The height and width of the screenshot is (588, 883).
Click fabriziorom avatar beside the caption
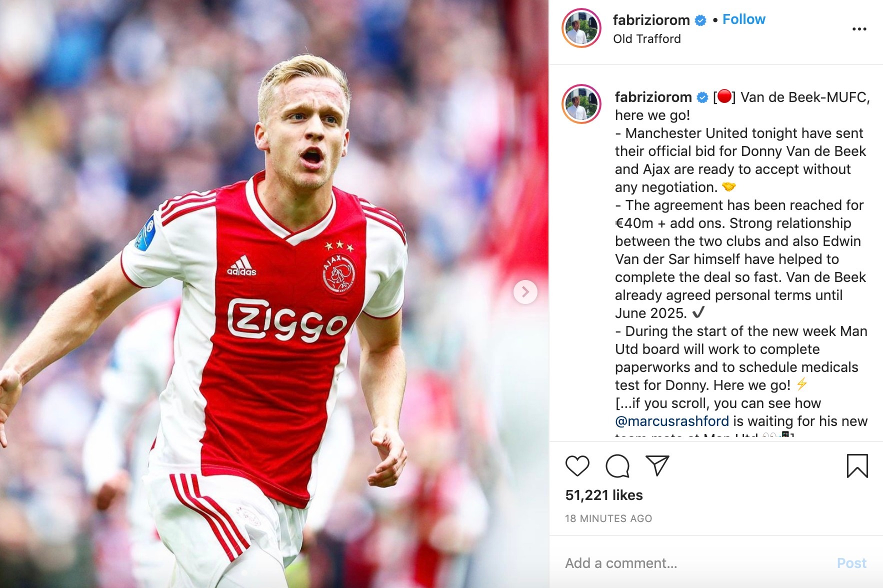581,104
